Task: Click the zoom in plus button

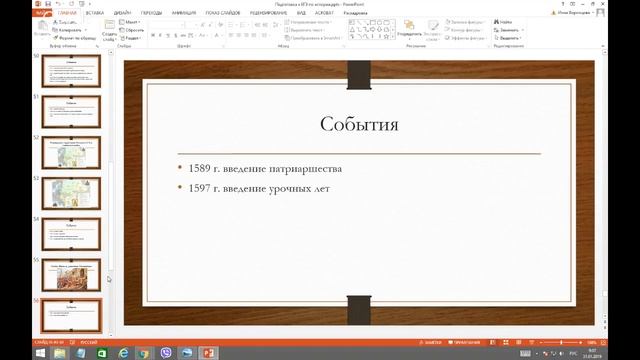Action: point(580,342)
